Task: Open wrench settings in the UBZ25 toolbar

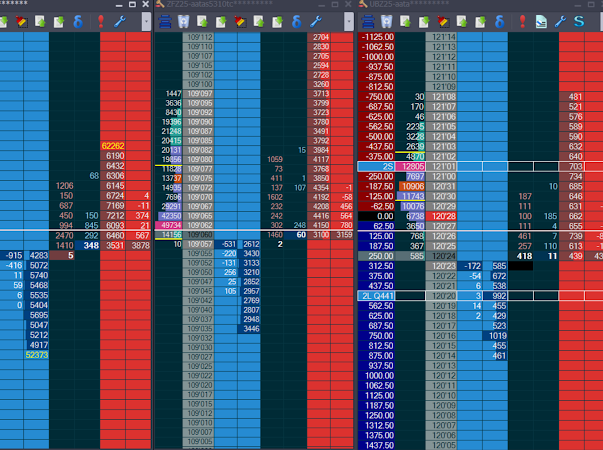Action: pos(560,22)
